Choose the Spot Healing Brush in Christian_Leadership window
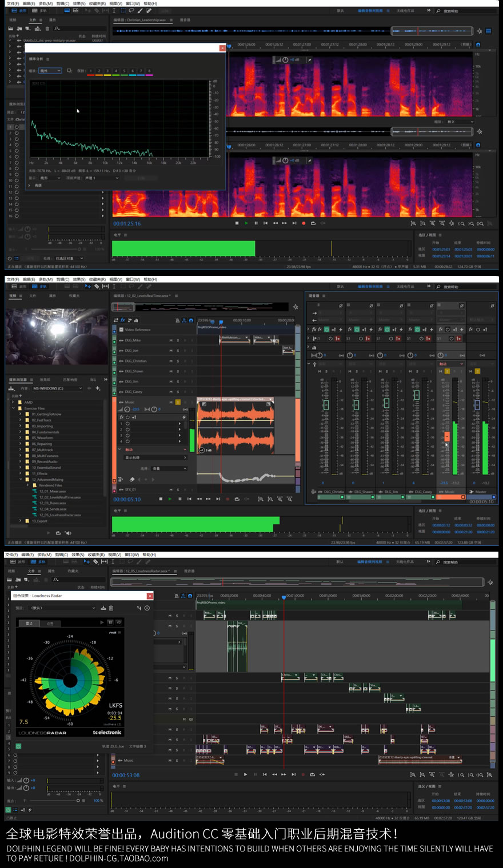The width and height of the screenshot is (503, 868). tap(149, 10)
